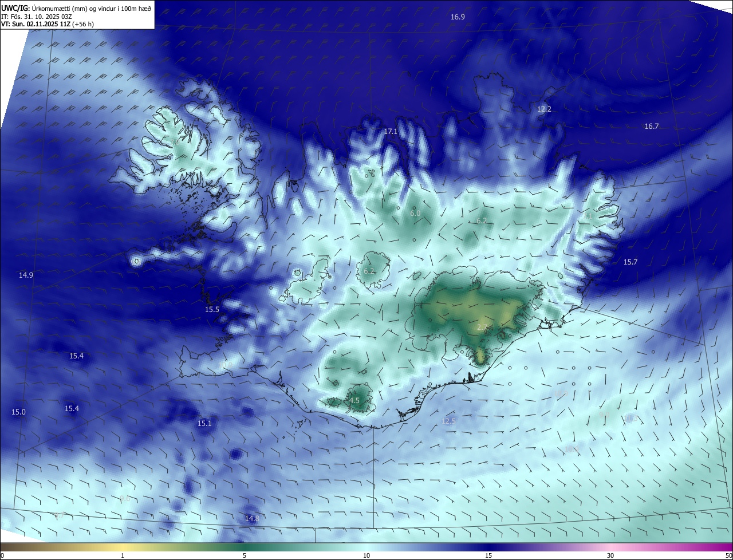
Task: Click the 'UWC/IG:' title in the header box
Action: (15, 8)
